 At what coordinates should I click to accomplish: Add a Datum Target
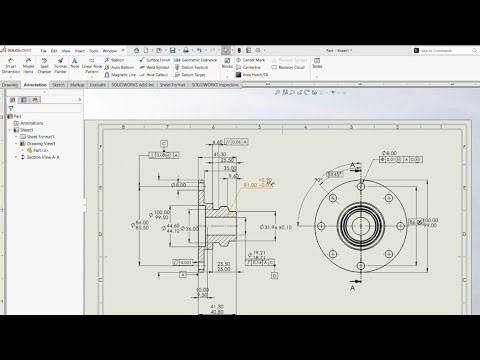click(x=190, y=75)
